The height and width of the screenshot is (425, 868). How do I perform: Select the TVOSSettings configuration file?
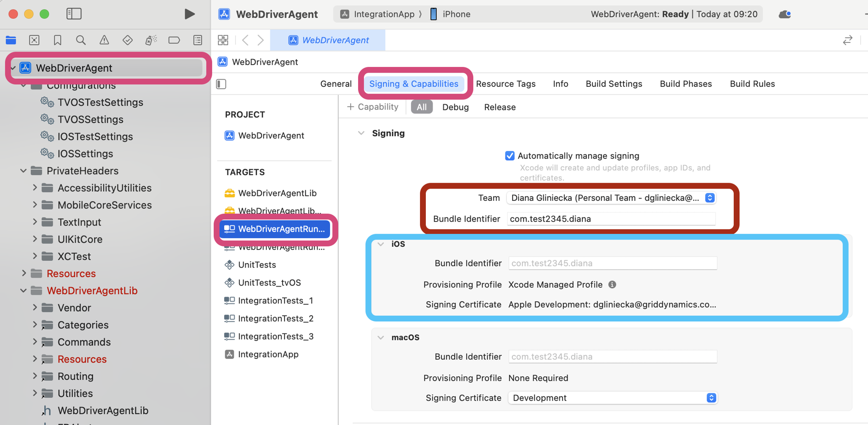[x=90, y=119]
